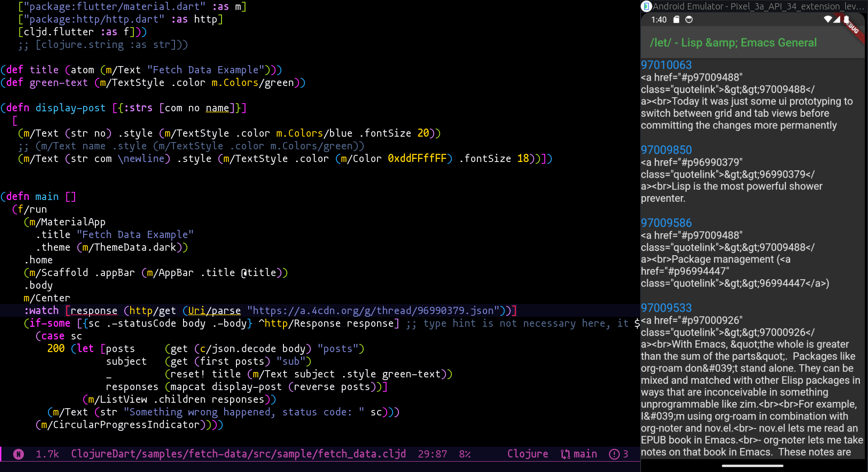
Task: Tap the SD card status icon
Action: [x=676, y=19]
